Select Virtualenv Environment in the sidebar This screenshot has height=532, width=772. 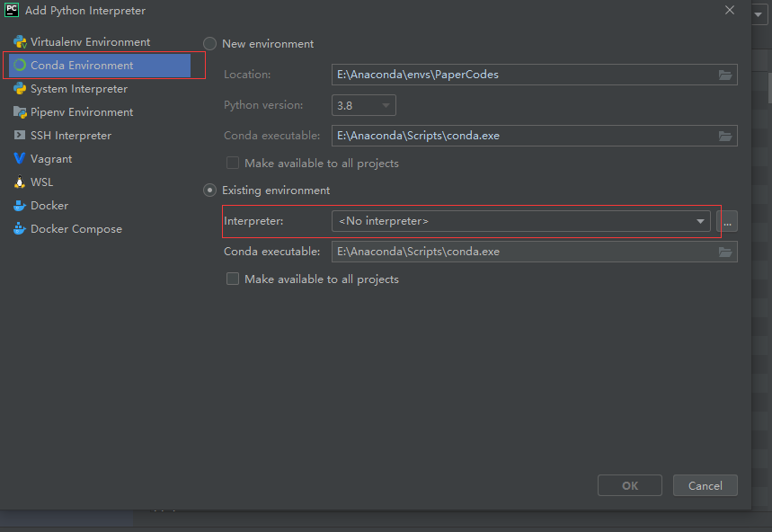100,42
